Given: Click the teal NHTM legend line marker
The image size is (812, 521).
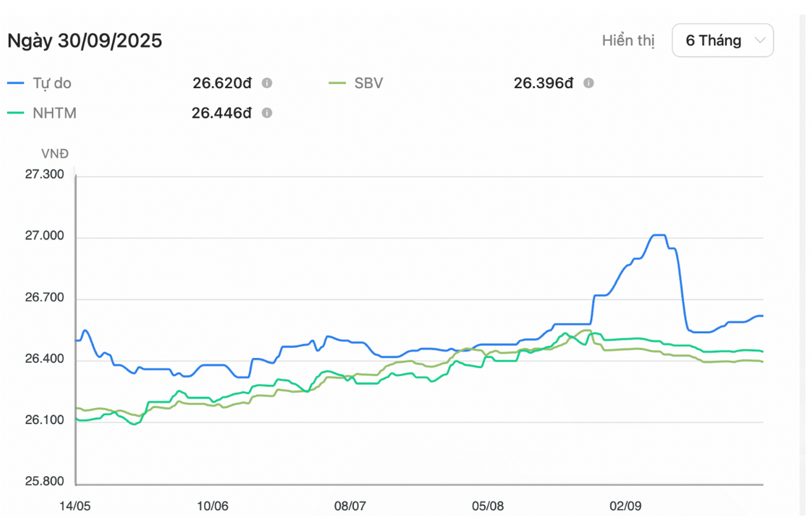Looking at the screenshot, I should pos(16,113).
